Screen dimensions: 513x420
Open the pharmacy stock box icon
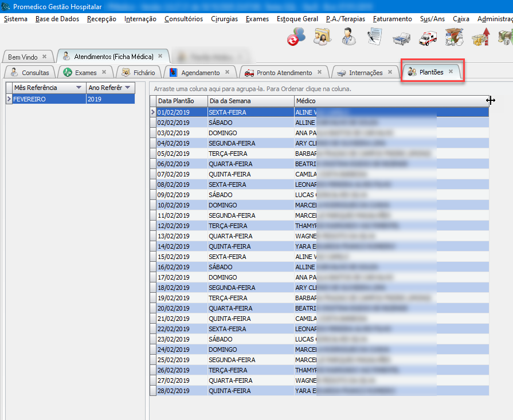453,38
